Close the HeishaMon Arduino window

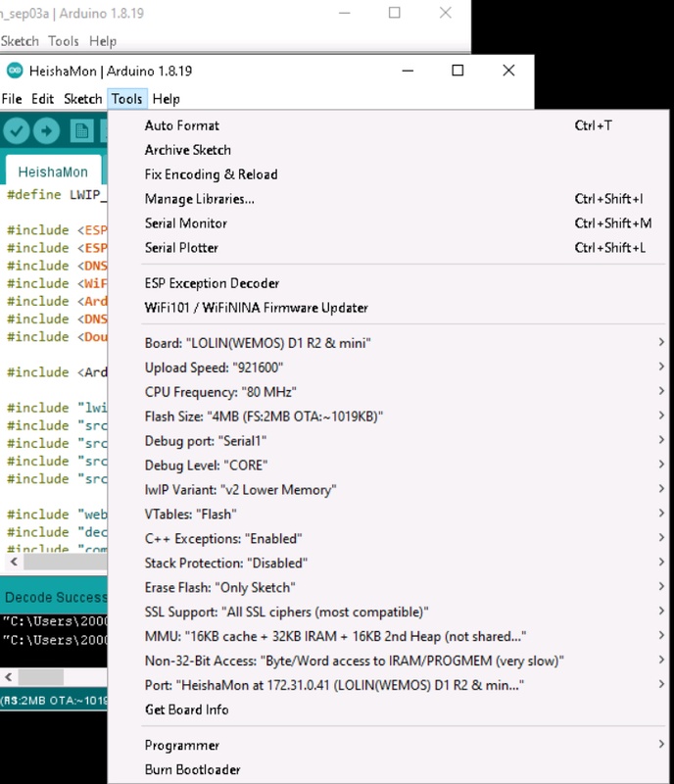tap(508, 71)
